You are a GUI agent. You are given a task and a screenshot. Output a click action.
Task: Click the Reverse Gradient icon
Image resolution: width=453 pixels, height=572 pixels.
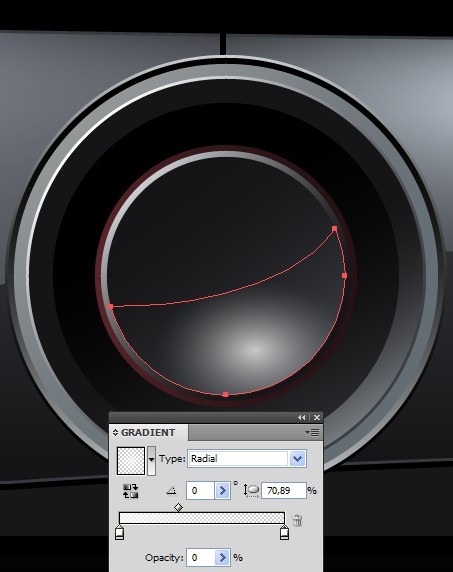click(x=131, y=491)
